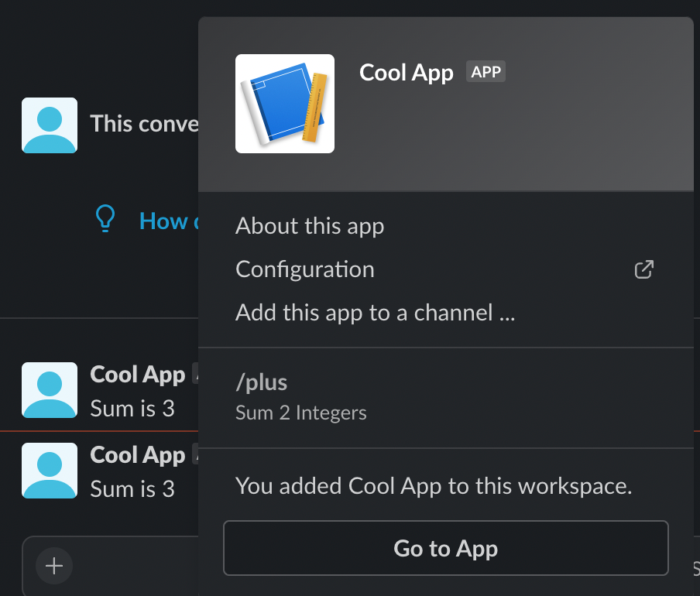Click the Cool App avatar on first message
This screenshot has height=596, width=700.
point(49,391)
